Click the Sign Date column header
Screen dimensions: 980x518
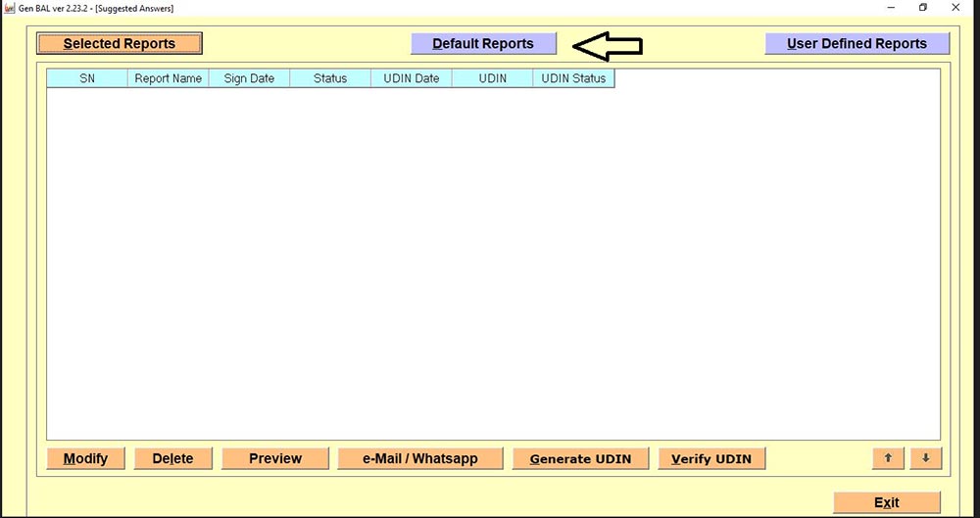(x=249, y=78)
